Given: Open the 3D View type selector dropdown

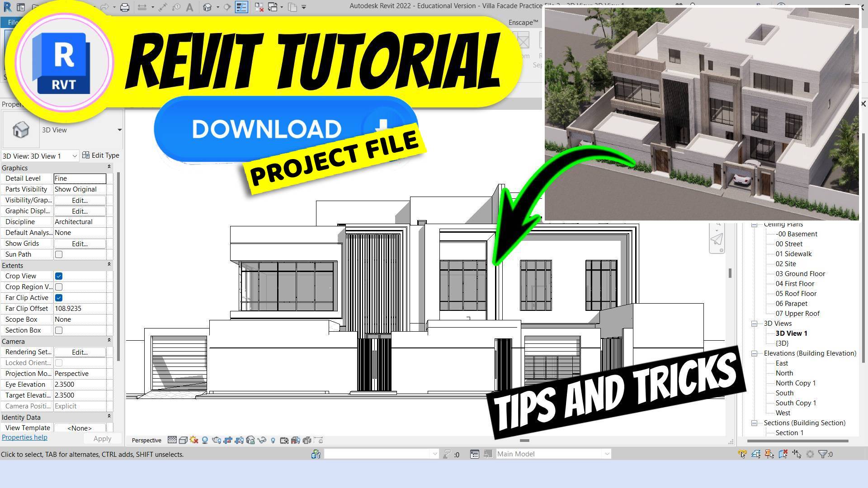Looking at the screenshot, I should tap(119, 130).
